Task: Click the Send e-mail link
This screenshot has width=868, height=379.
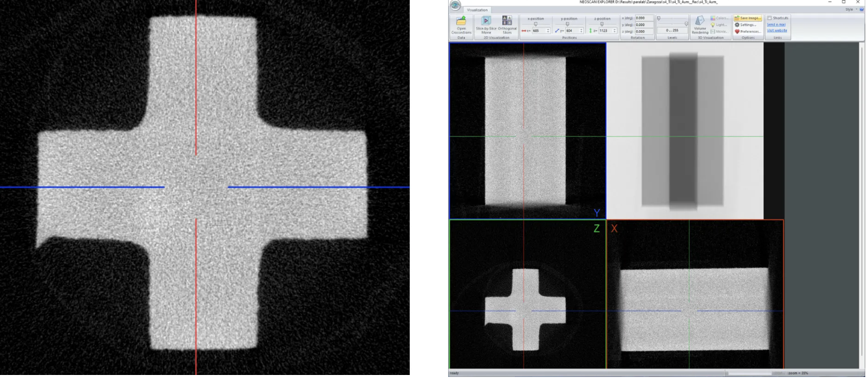Action: [x=776, y=24]
